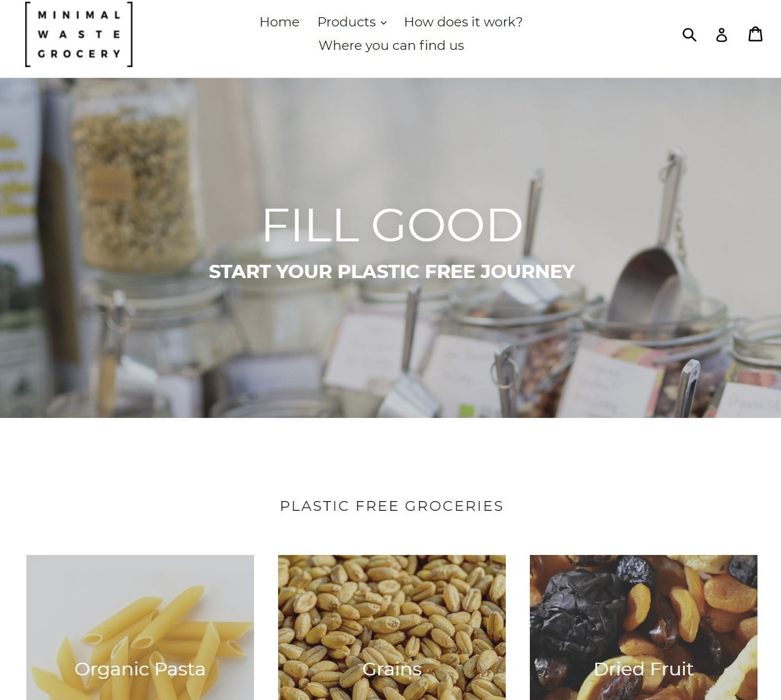Click the Minimal Waste Grocery logo
The width and height of the screenshot is (781, 700).
click(79, 34)
